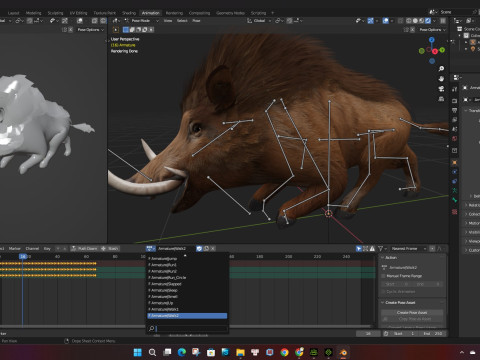Open the action browse icon beside ArmatureWalk2
Image resolution: width=480 pixels, height=360 pixels.
coord(151,249)
